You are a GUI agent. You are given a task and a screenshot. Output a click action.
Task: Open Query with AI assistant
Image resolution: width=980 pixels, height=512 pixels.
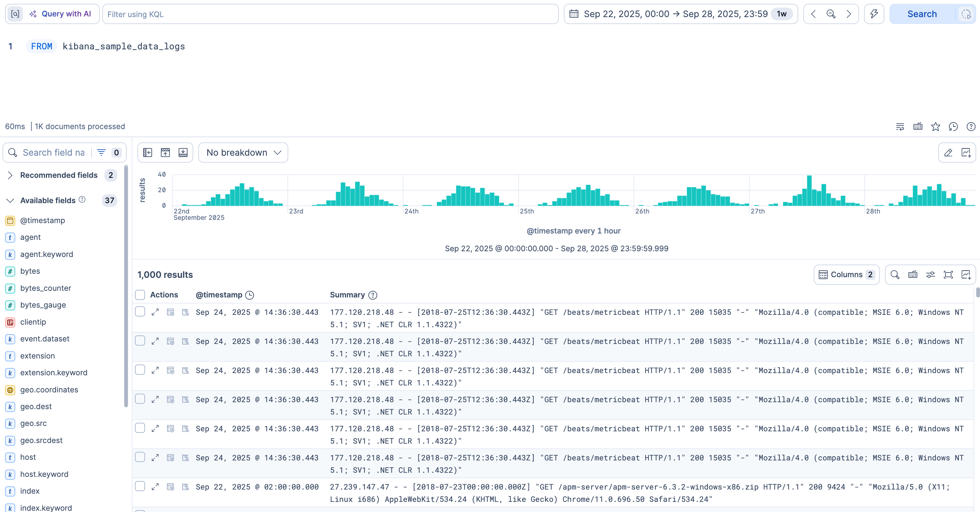[60, 14]
